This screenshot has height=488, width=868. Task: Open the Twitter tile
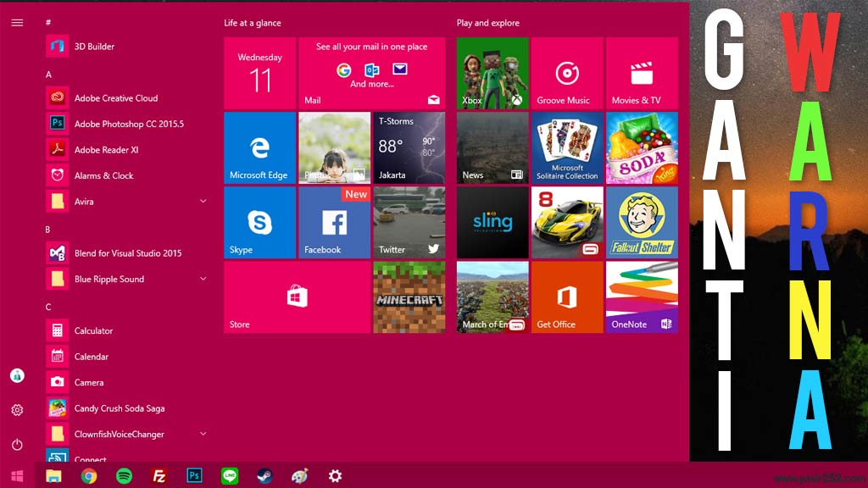[x=409, y=223]
